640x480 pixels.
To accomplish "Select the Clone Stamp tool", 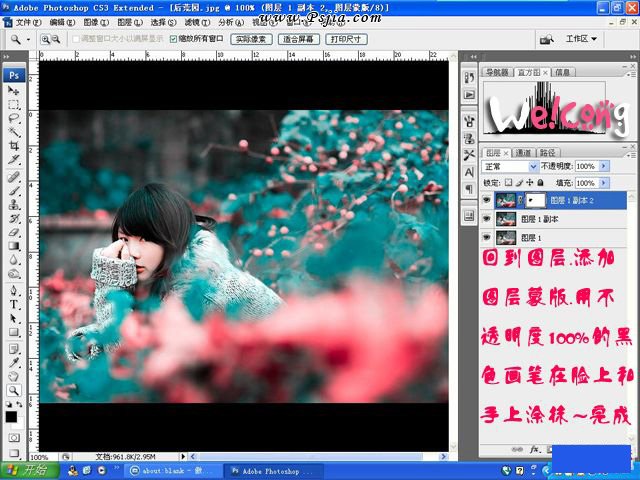I will coord(13,204).
